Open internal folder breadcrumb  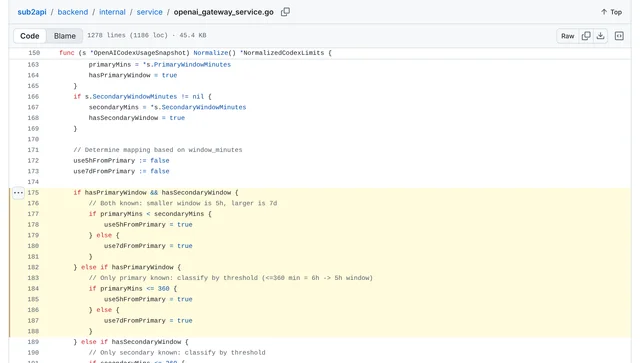(112, 12)
